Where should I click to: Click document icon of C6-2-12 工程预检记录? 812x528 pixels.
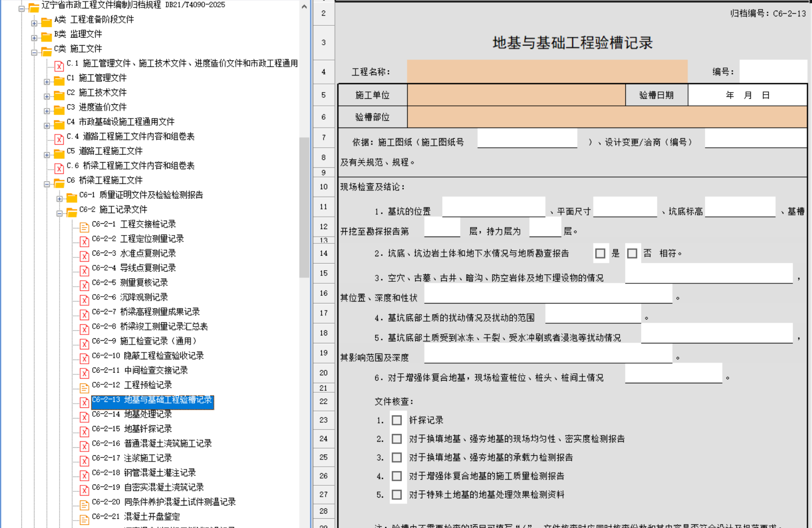(84, 388)
